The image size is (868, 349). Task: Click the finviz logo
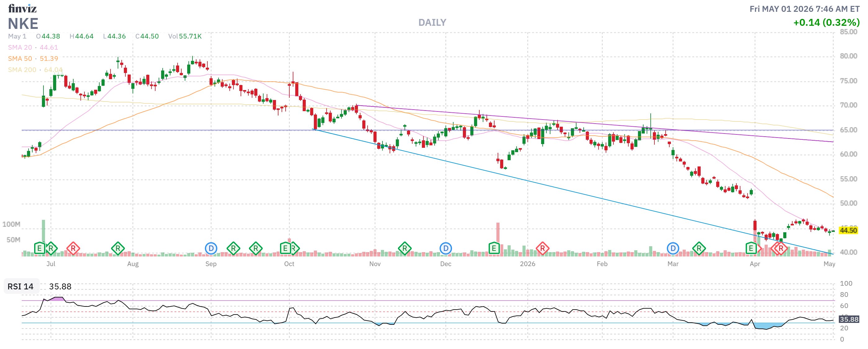22,8
